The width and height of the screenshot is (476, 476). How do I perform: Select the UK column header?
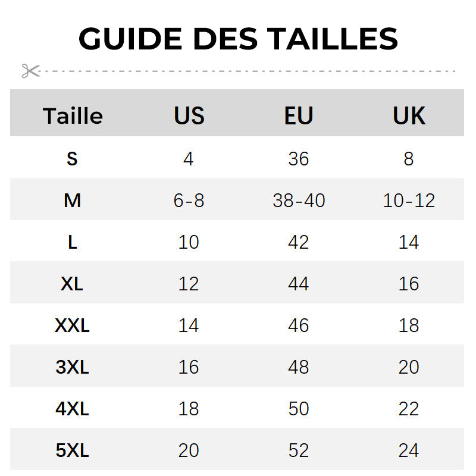pyautogui.click(x=409, y=115)
